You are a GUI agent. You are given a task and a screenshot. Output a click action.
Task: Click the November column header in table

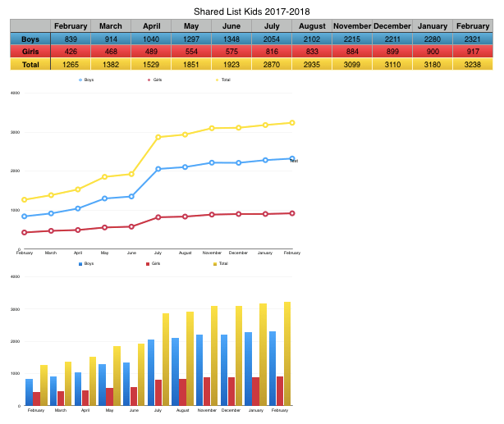click(x=351, y=26)
